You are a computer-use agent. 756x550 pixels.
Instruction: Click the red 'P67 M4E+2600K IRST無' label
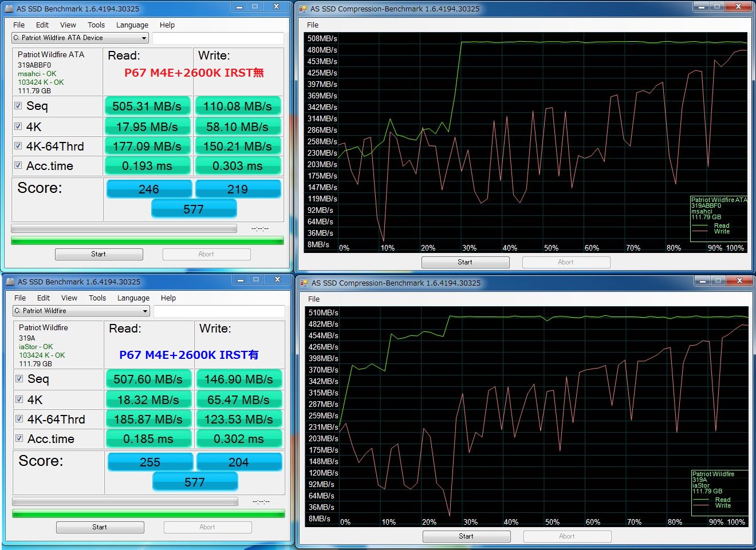click(x=194, y=73)
